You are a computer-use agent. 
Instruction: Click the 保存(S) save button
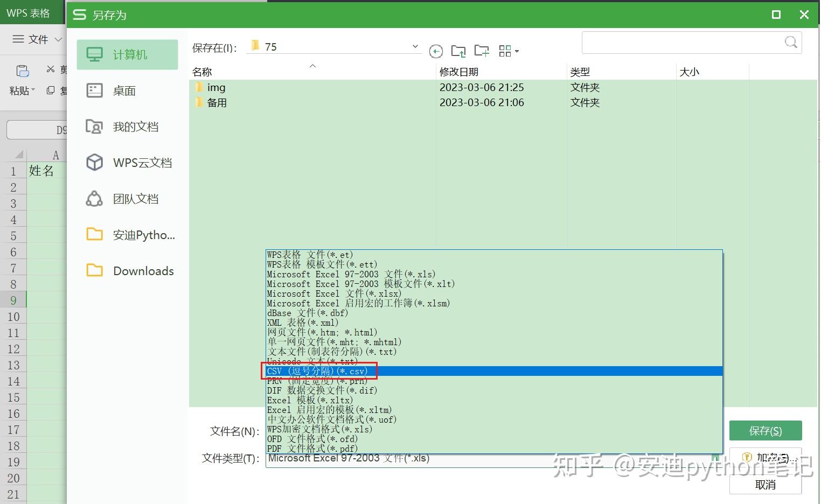[x=765, y=430]
